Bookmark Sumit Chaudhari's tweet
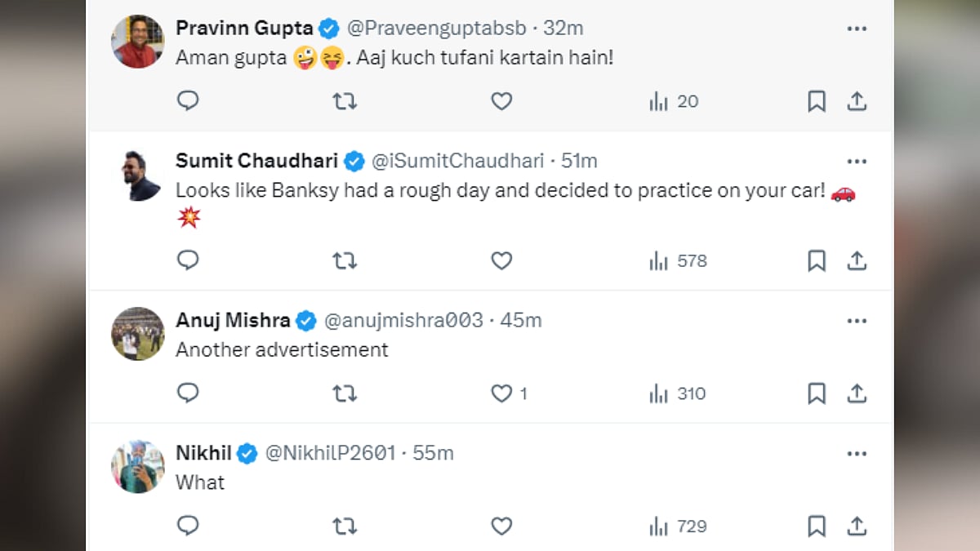The height and width of the screenshot is (551, 980). click(816, 260)
